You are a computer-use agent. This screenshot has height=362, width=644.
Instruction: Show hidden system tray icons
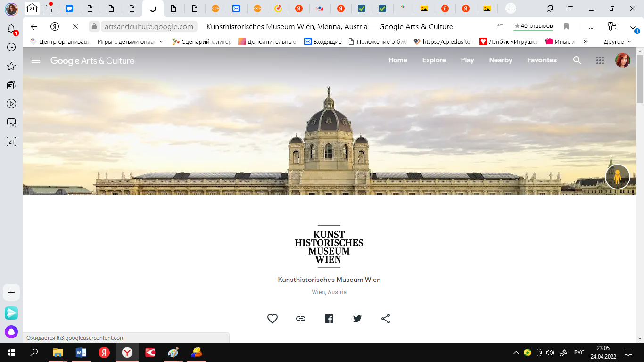click(x=516, y=353)
